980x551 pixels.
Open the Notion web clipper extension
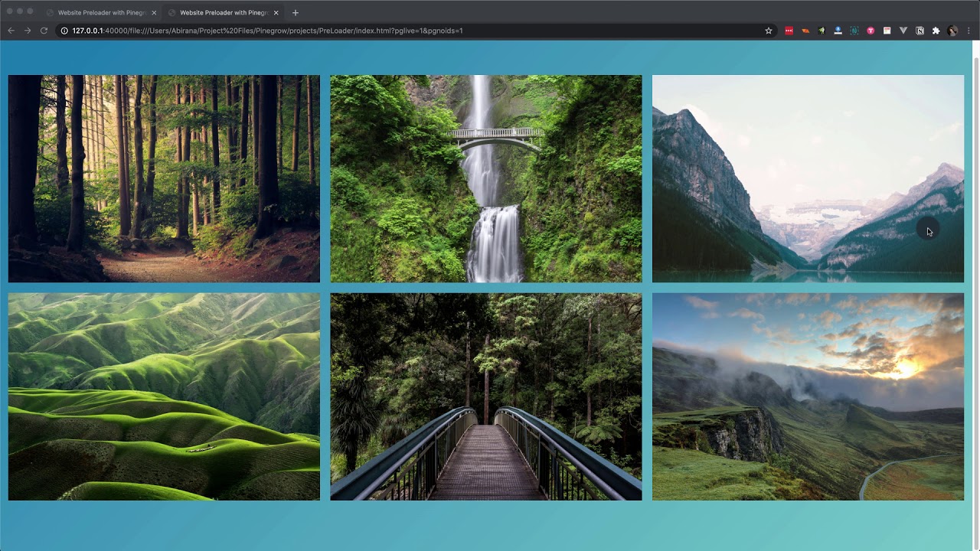920,31
